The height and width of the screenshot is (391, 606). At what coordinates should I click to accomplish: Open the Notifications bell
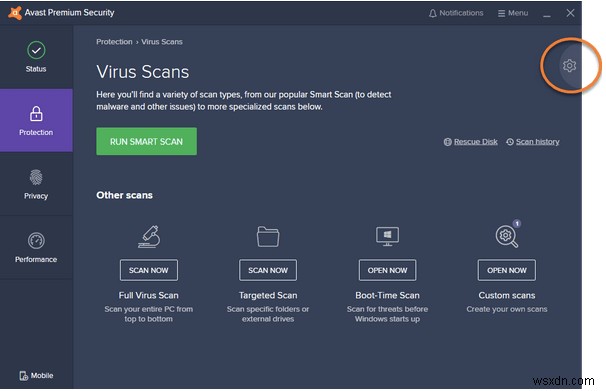click(x=456, y=13)
